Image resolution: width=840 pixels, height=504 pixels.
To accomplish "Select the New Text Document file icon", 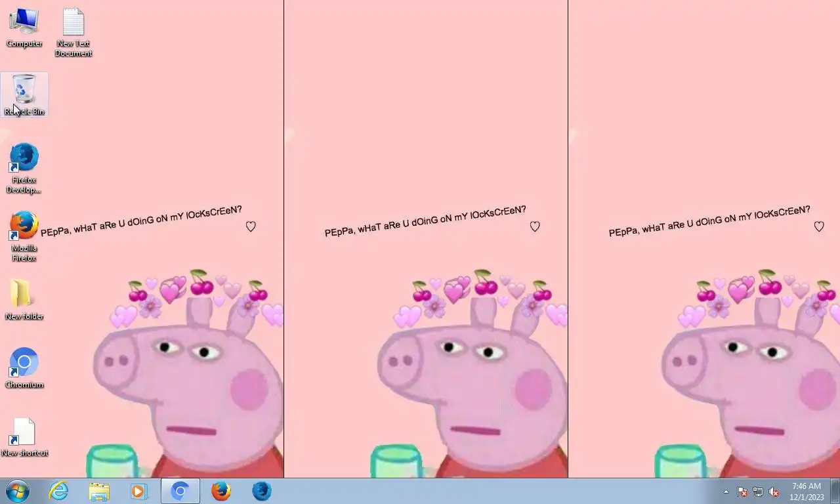I will (x=73, y=32).
